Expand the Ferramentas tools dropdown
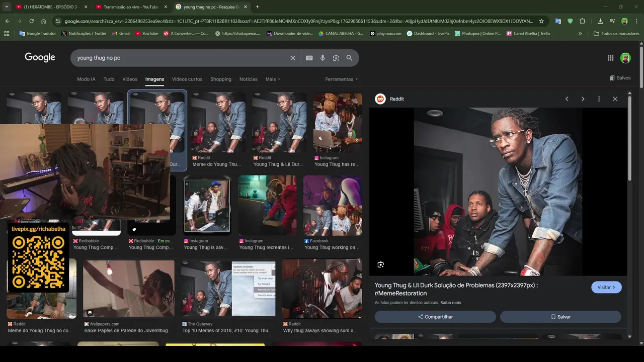The width and height of the screenshot is (644, 362). pos(342,79)
